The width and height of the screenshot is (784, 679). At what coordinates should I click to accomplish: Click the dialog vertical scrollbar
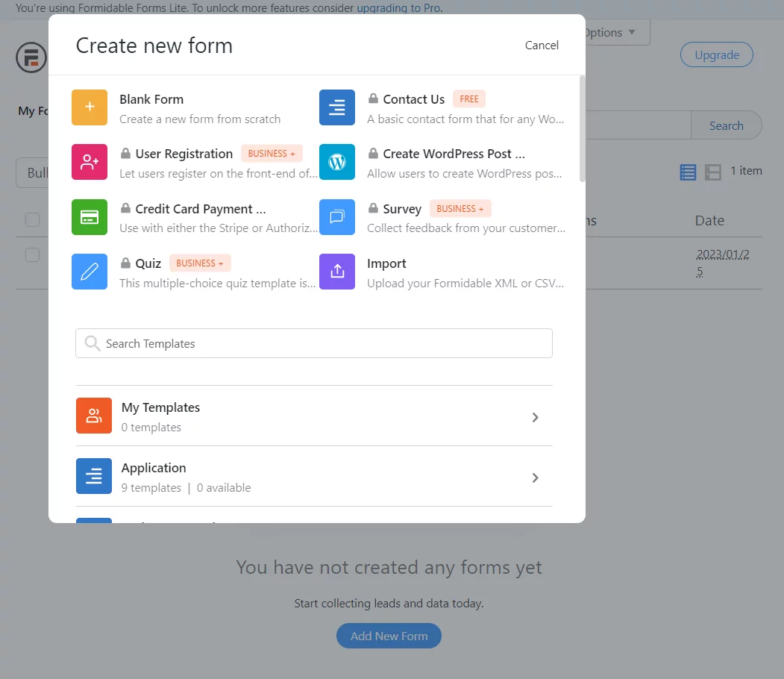582,128
